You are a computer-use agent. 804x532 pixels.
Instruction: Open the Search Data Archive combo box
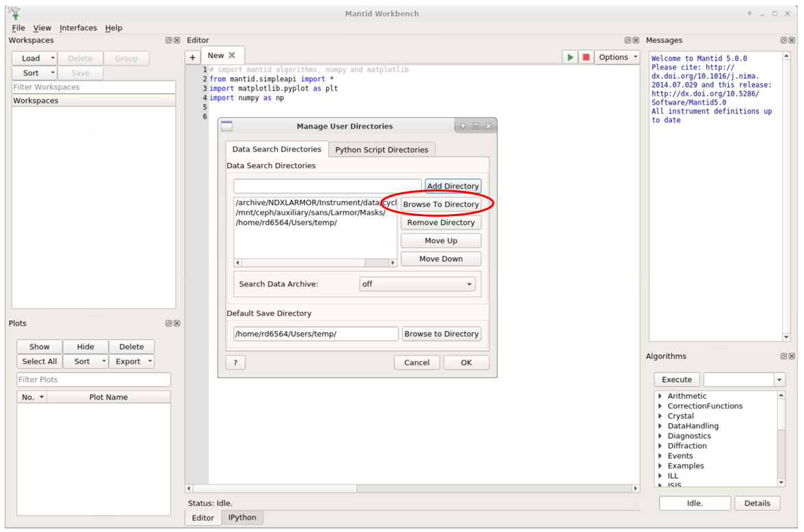[417, 284]
